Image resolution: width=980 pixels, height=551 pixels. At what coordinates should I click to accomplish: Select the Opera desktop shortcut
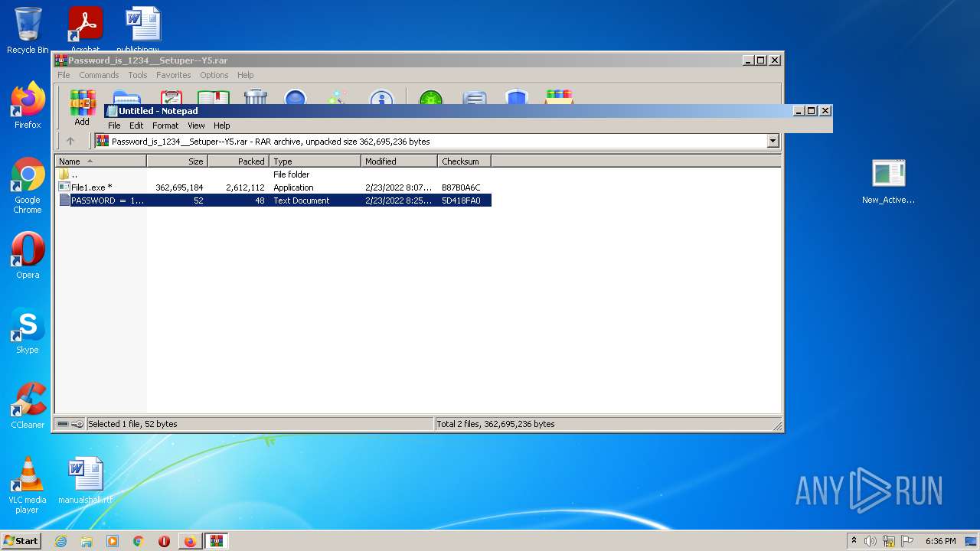pos(28,256)
